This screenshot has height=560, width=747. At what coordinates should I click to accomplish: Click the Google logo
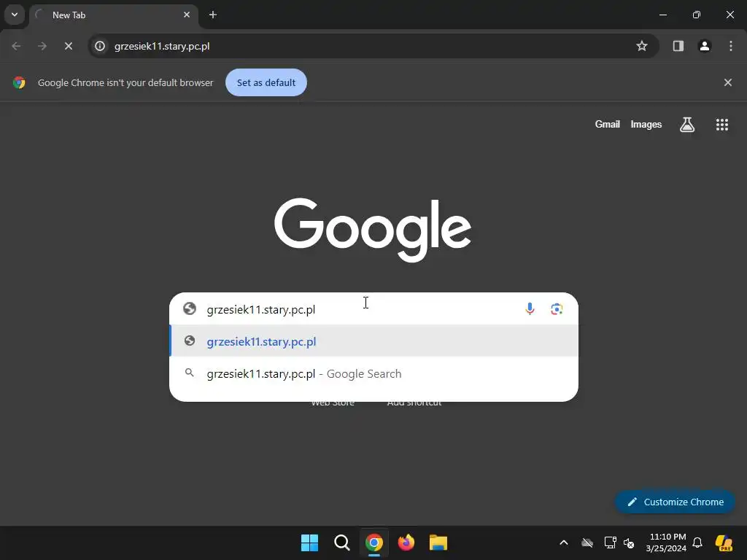pos(373,230)
